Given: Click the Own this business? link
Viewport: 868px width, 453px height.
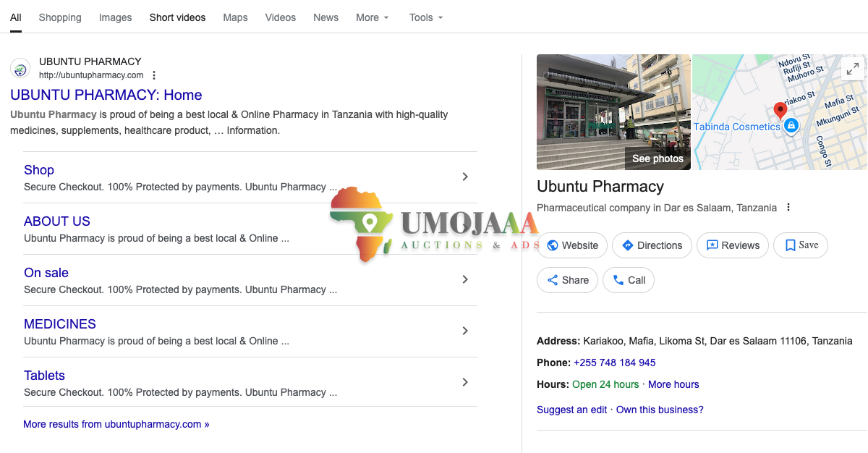Looking at the screenshot, I should [x=660, y=410].
